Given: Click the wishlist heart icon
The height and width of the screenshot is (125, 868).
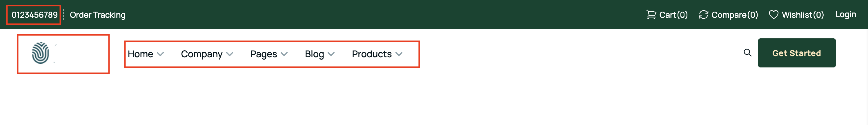Looking at the screenshot, I should point(774,15).
